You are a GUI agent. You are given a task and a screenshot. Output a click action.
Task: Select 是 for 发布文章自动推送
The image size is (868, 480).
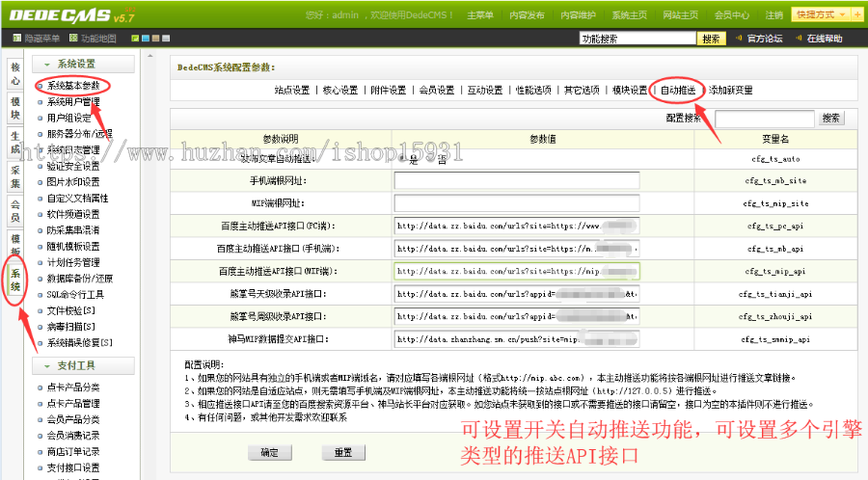tap(402, 159)
